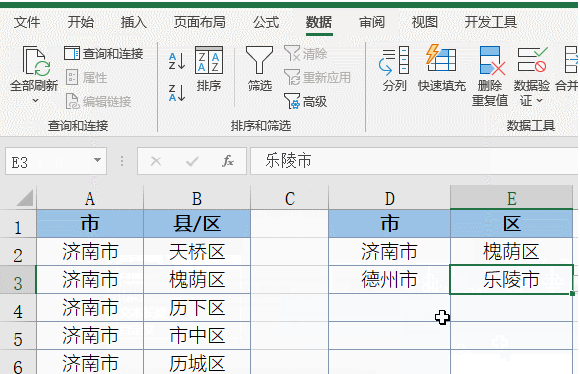Open the File tab
580x374 pixels.
click(27, 22)
